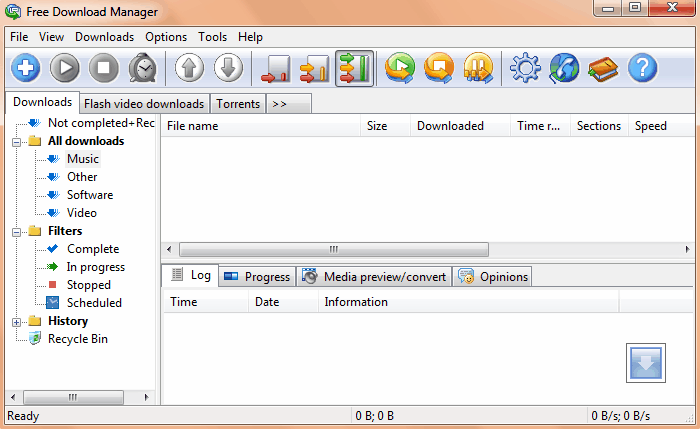Select the History tree item

(x=68, y=321)
